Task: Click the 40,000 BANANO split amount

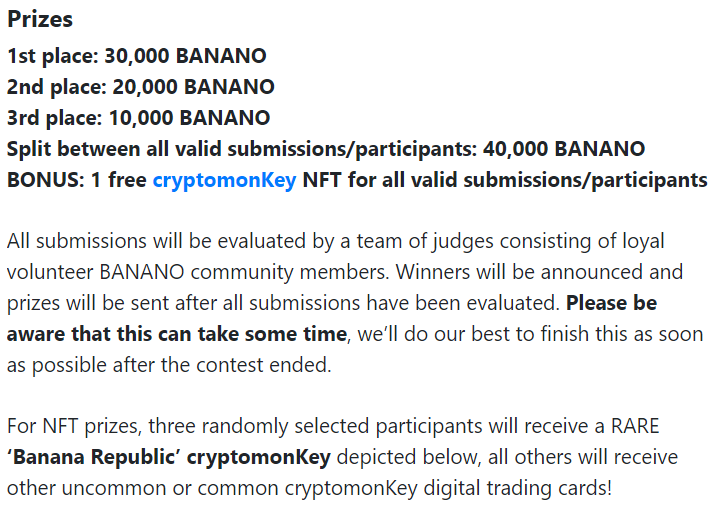Action: 564,149
